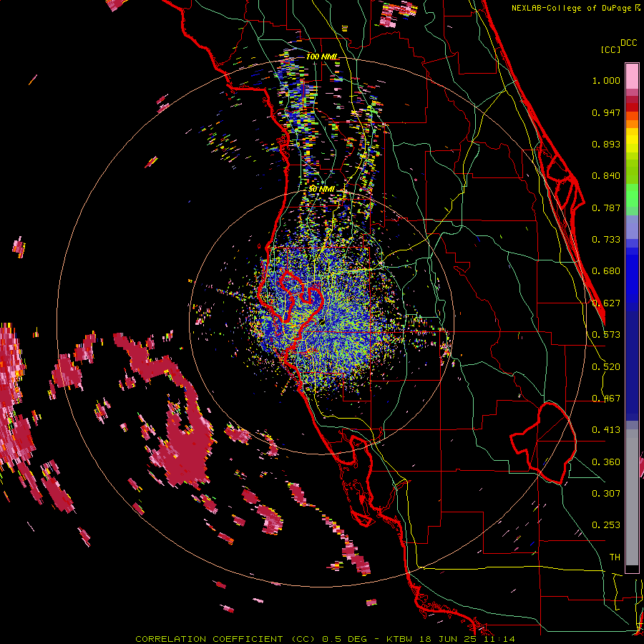
Task: Click the 100 NMI range ring label
Action: (322, 57)
